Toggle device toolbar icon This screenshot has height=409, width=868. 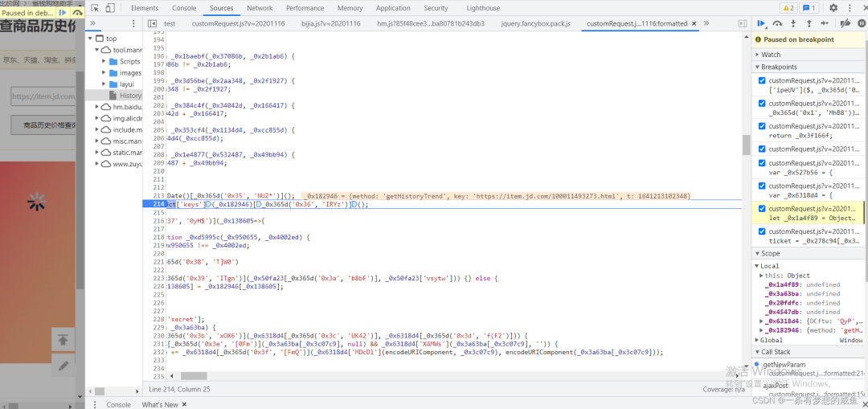(112, 8)
